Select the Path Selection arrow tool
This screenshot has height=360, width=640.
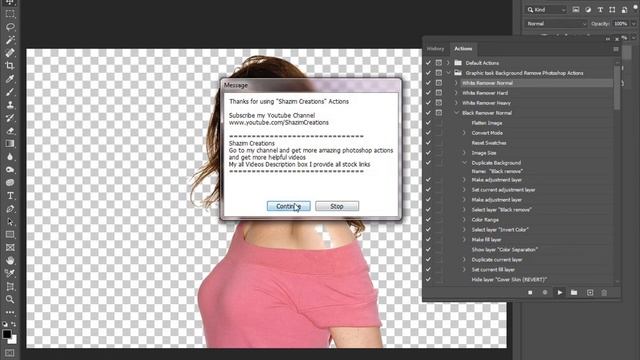10,222
